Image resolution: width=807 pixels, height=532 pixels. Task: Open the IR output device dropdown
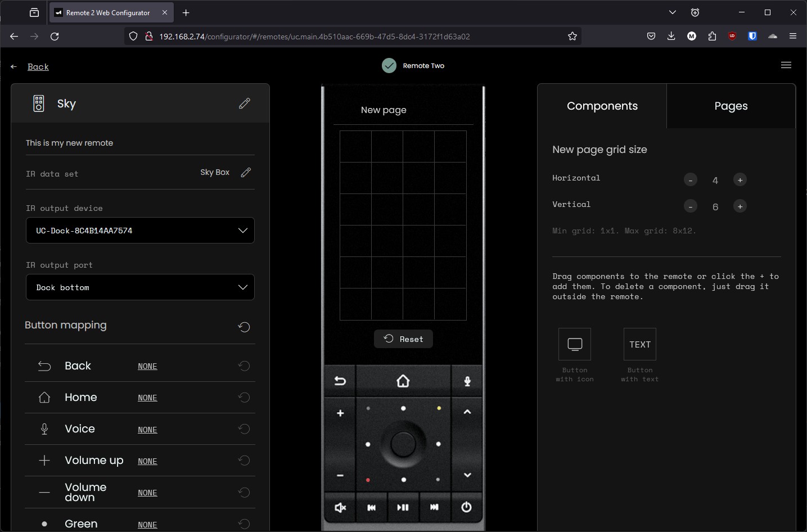[x=140, y=231]
